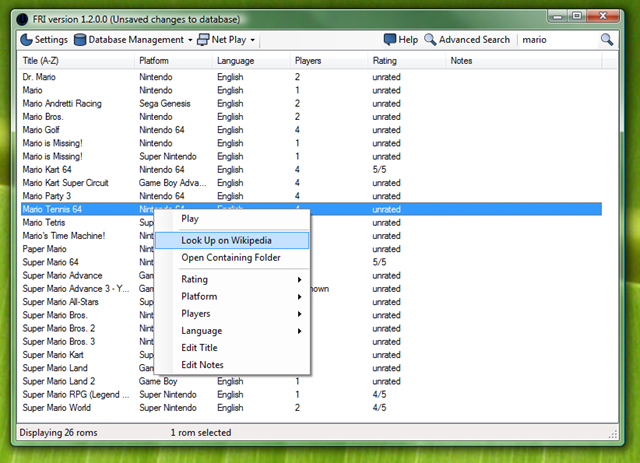Click the Help toolbar label
The height and width of the screenshot is (463, 640).
point(408,40)
